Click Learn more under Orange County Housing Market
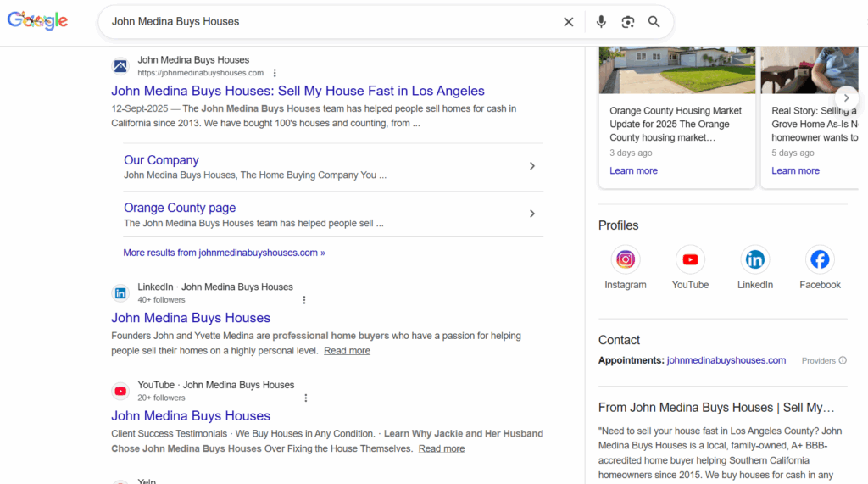 click(x=633, y=170)
